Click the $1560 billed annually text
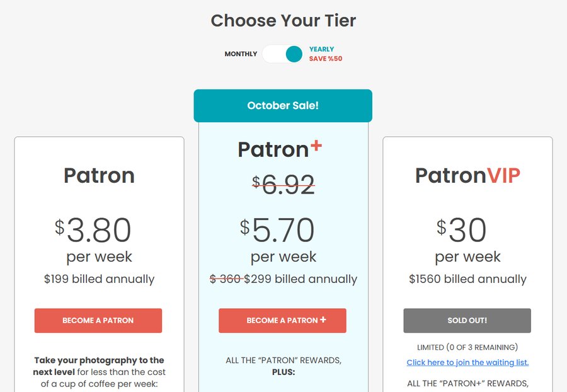This screenshot has width=567, height=392. (467, 279)
